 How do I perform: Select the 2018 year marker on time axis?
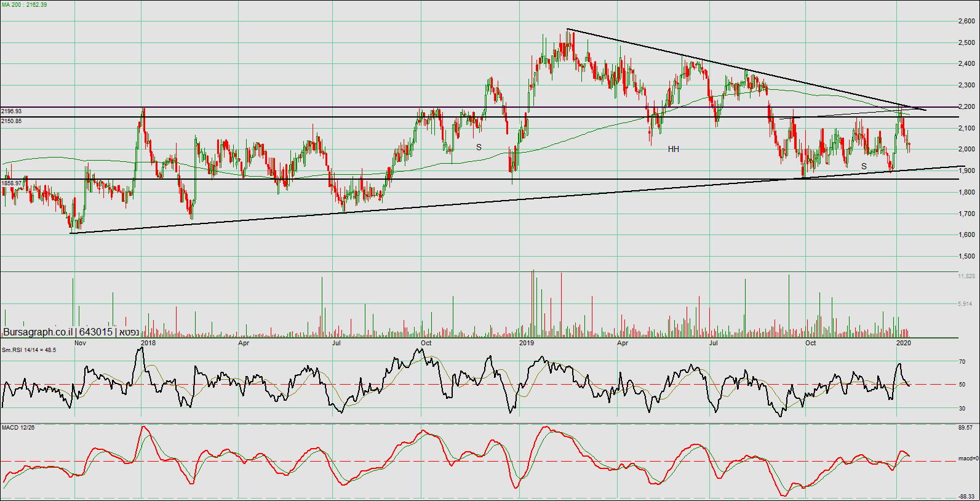[148, 343]
